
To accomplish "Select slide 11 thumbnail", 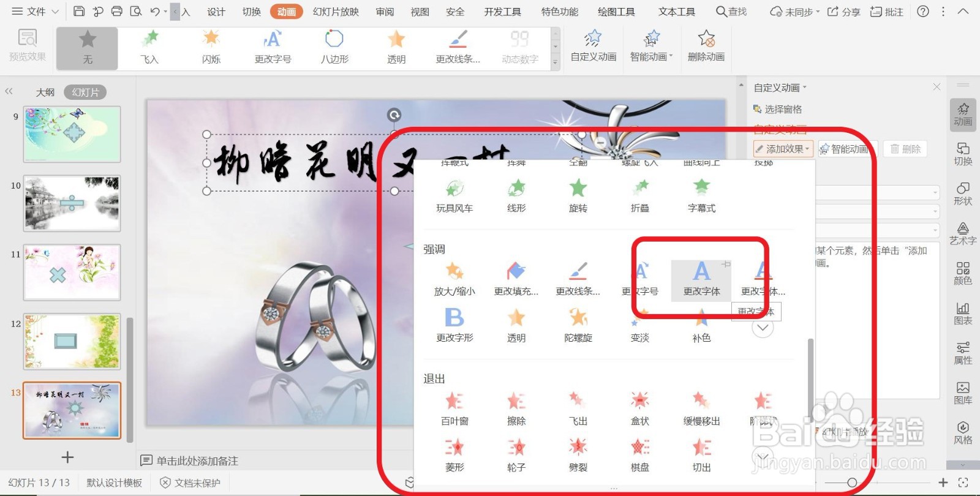I will click(x=72, y=272).
